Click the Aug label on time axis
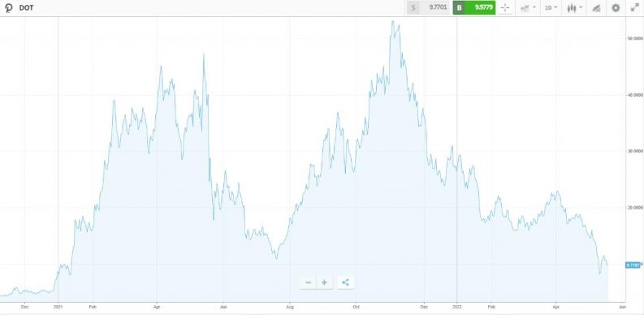 290,306
